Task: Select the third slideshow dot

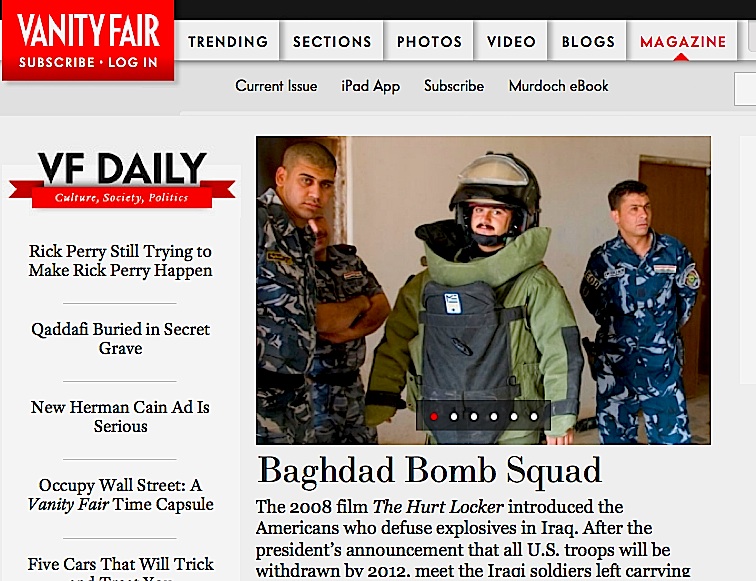Action: 474,417
